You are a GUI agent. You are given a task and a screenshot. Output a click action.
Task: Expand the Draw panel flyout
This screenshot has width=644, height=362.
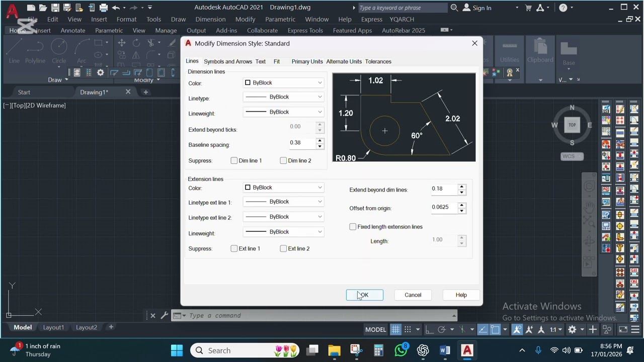click(58, 80)
